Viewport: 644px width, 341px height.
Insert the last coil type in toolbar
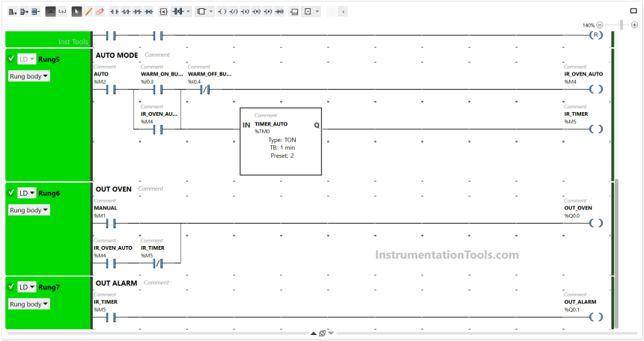point(279,12)
